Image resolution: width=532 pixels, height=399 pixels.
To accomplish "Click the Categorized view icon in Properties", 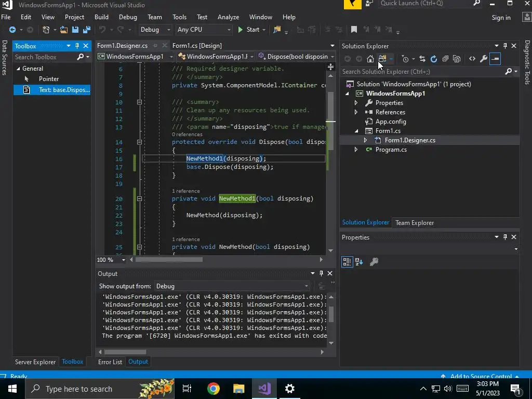I will tap(347, 262).
